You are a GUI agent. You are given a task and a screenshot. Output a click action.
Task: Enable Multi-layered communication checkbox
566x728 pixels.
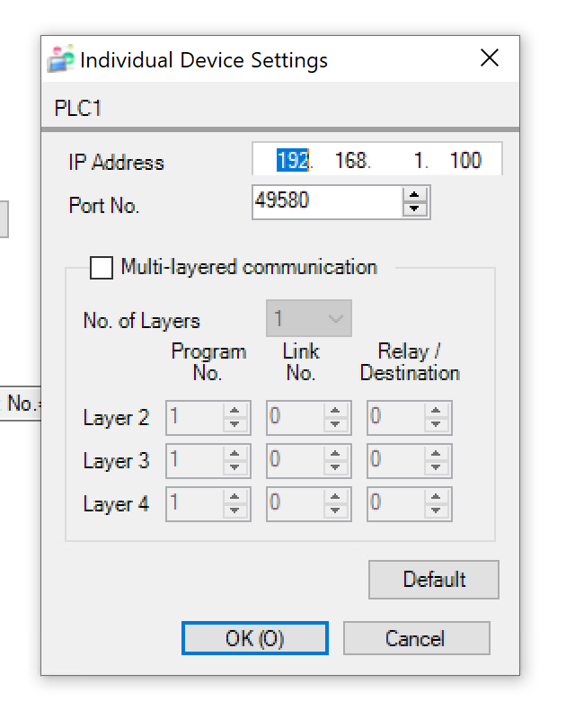click(x=102, y=268)
